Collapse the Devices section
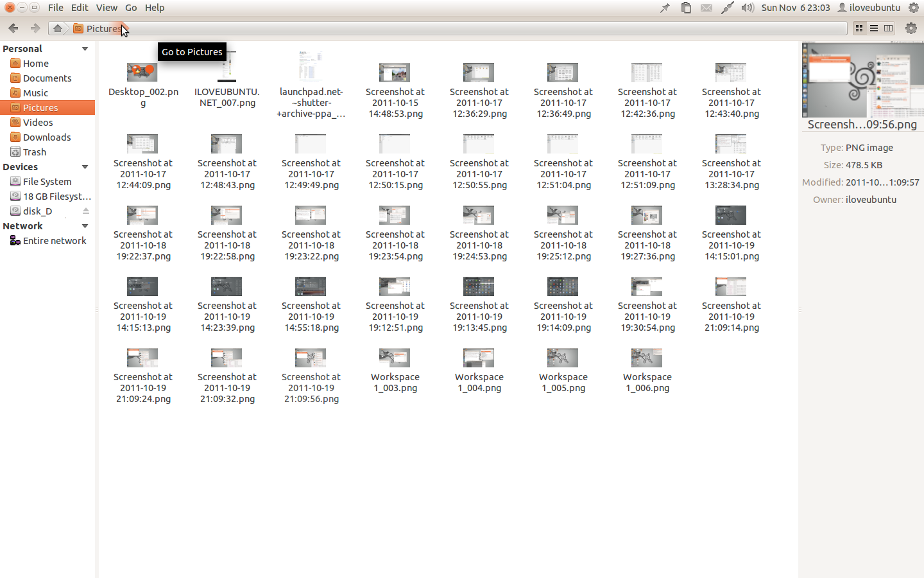The height and width of the screenshot is (578, 924). (x=85, y=167)
